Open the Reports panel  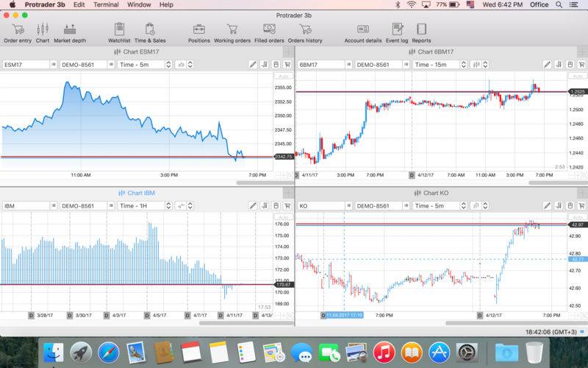pos(421,33)
